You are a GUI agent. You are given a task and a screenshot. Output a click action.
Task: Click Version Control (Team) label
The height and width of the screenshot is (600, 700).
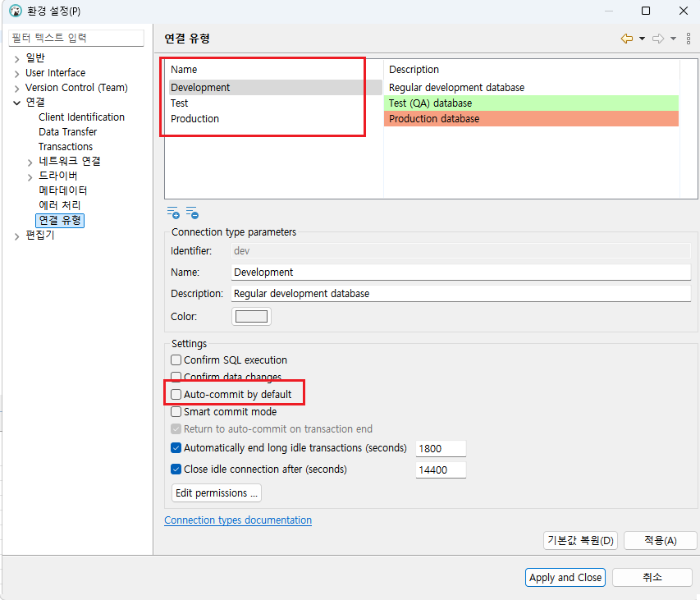(76, 88)
